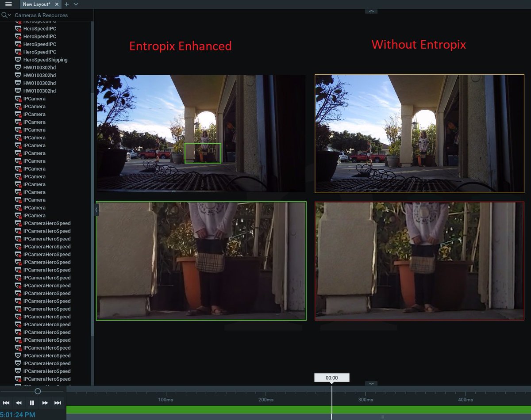
Task: Select the green-bordered zoomed video tile
Action: click(201, 261)
